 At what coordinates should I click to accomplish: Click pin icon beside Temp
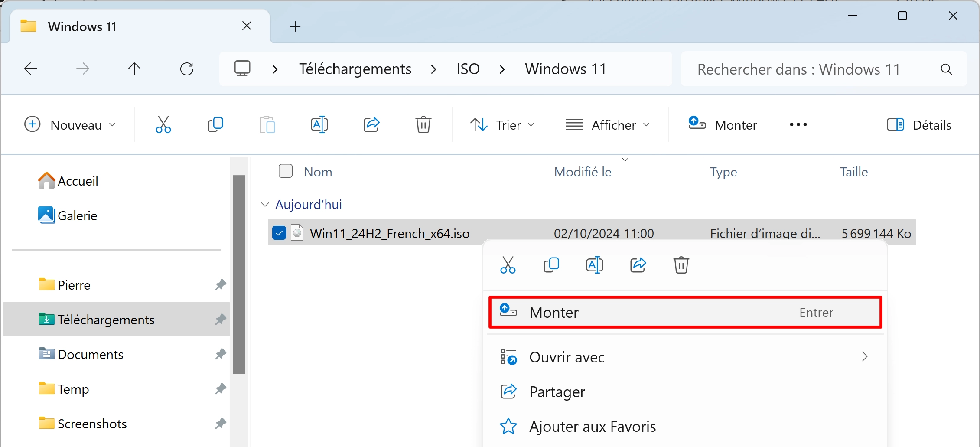[x=221, y=389]
